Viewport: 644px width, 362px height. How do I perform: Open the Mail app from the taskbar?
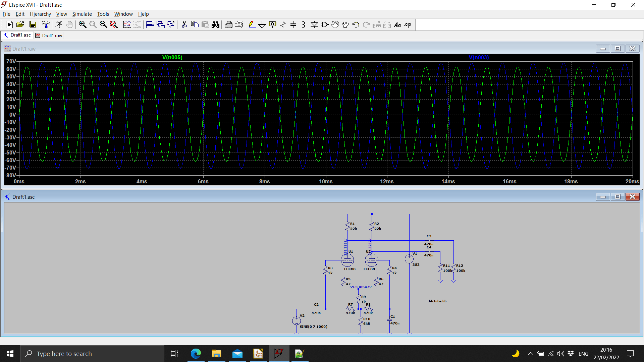(237, 354)
